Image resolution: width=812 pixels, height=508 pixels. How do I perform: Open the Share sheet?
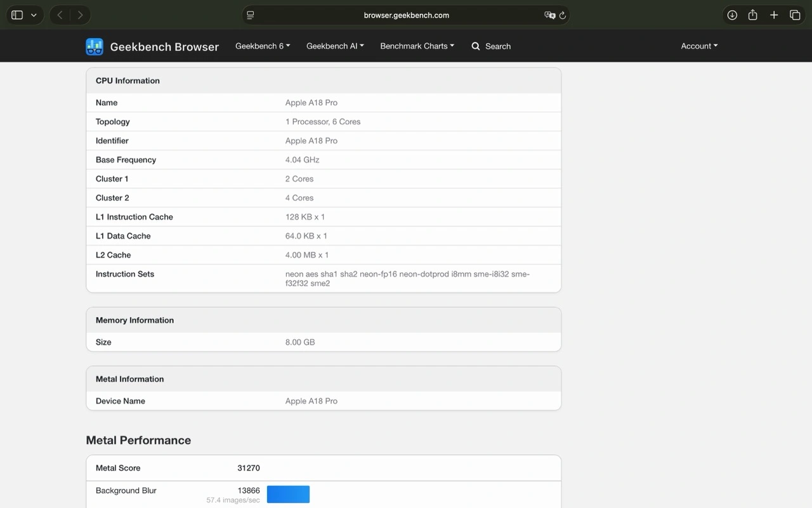[x=753, y=15]
